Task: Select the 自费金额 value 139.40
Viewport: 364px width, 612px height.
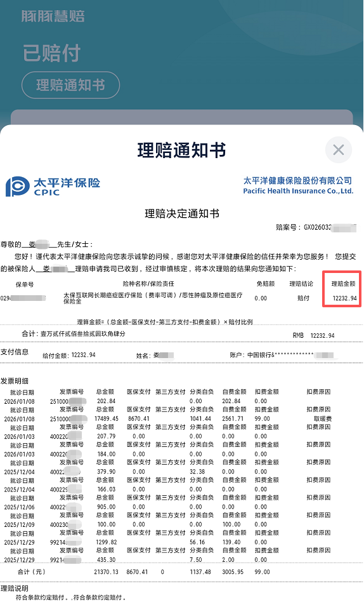Action: (x=231, y=542)
